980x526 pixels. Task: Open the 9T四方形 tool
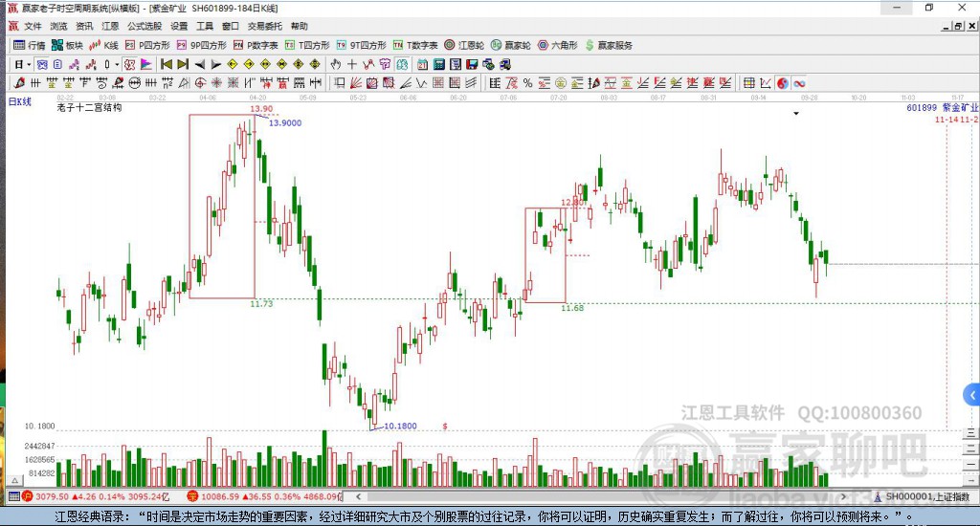coord(361,45)
